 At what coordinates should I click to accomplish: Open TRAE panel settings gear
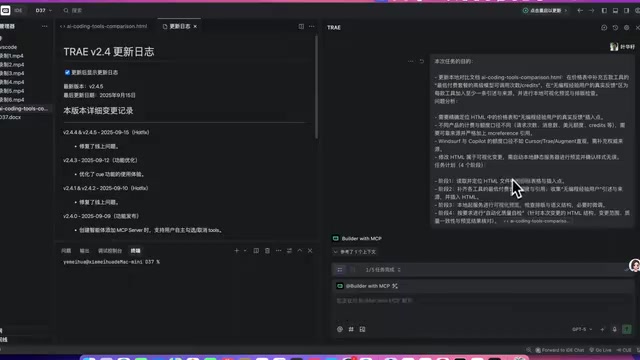click(627, 27)
